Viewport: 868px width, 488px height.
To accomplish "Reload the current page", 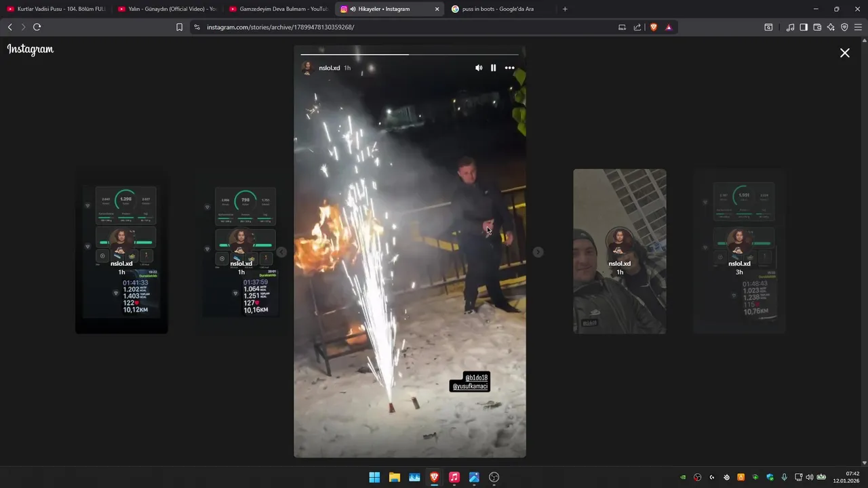I will pos(37,27).
